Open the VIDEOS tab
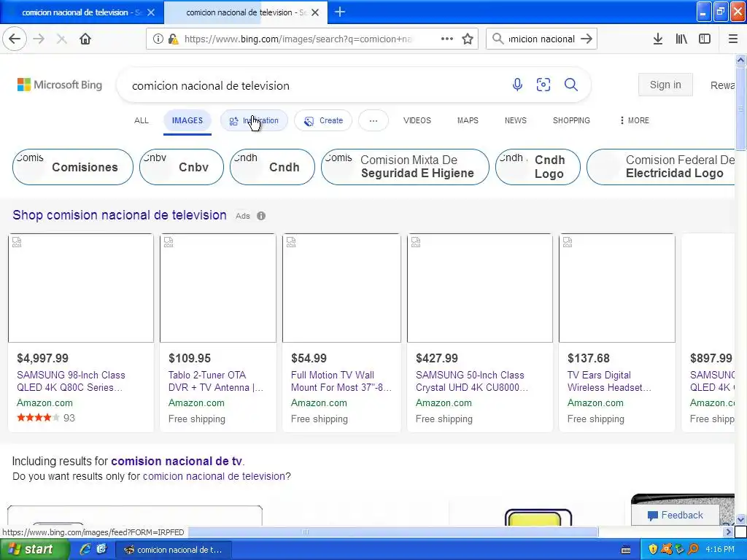 [x=417, y=120]
